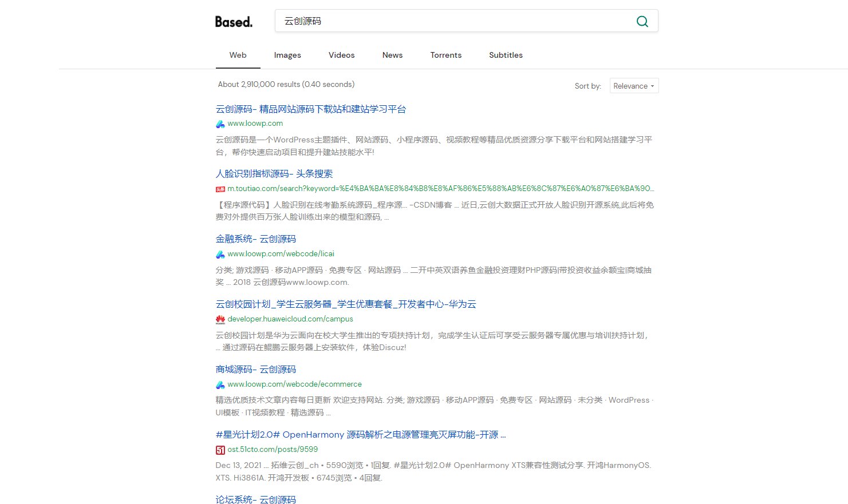Click the ost.51cto.com/posts/9599 URL
Image resolution: width=848 pixels, height=504 pixels.
coord(273,450)
